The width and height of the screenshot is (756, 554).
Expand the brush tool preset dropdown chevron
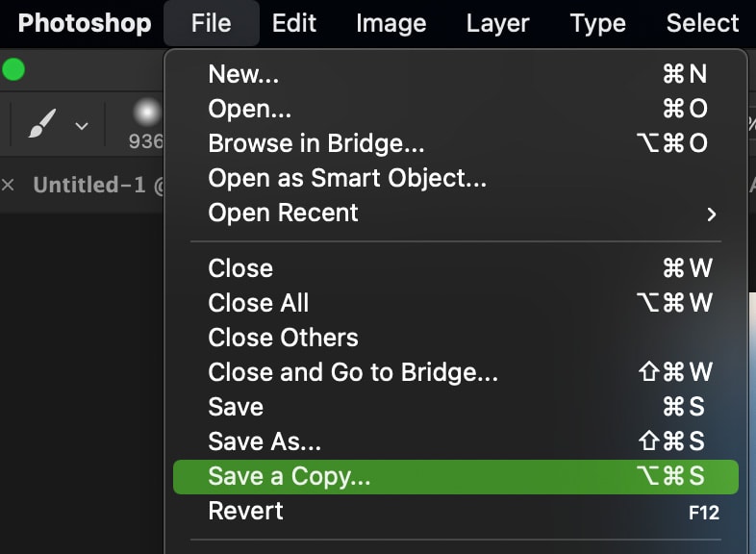82,126
